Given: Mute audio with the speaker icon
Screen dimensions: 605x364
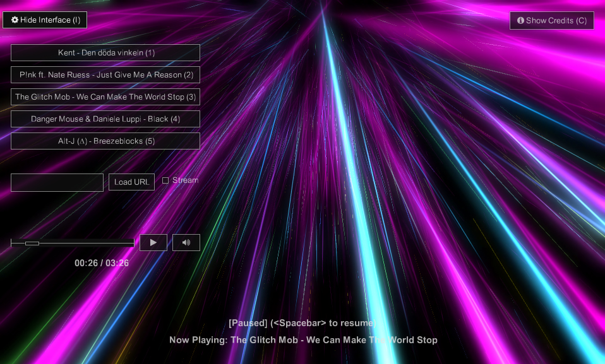Looking at the screenshot, I should pyautogui.click(x=186, y=242).
